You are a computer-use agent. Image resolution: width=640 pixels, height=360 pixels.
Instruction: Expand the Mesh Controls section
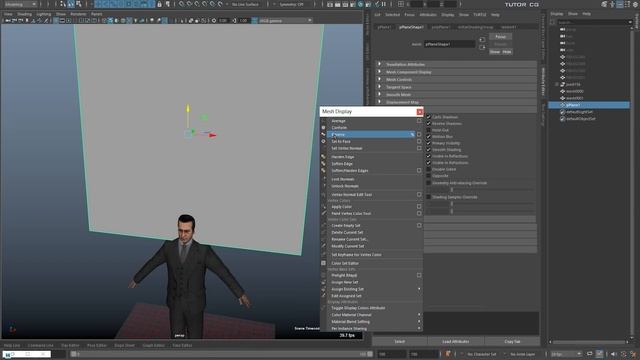point(380,79)
